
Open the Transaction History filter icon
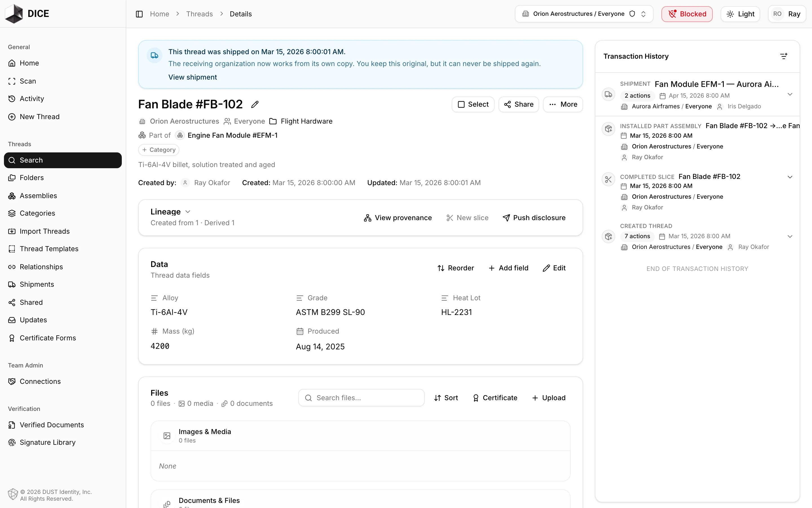[784, 56]
